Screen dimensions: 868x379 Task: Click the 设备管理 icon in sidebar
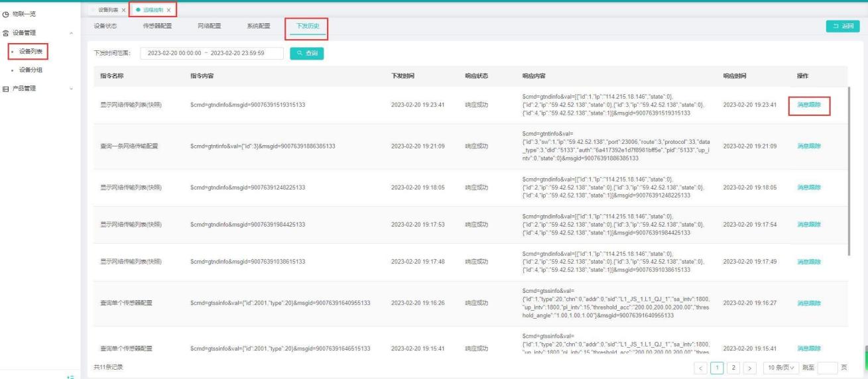(x=5, y=32)
